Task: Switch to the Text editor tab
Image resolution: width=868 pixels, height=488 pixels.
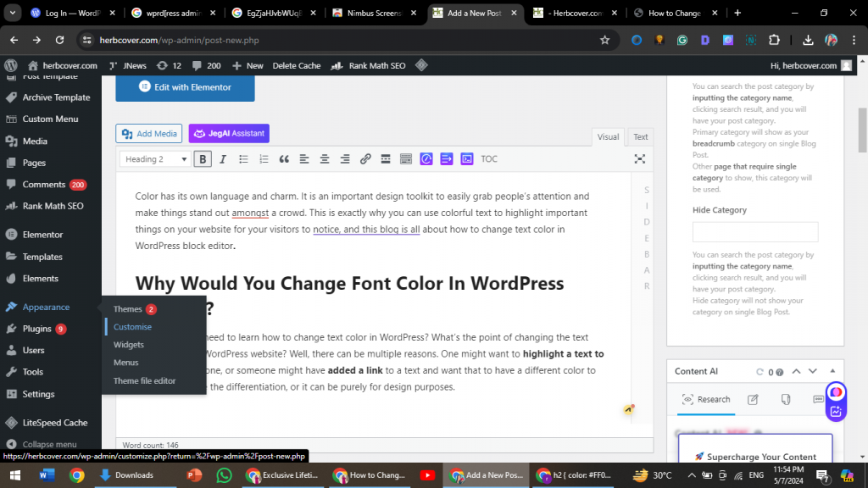Action: pos(640,136)
